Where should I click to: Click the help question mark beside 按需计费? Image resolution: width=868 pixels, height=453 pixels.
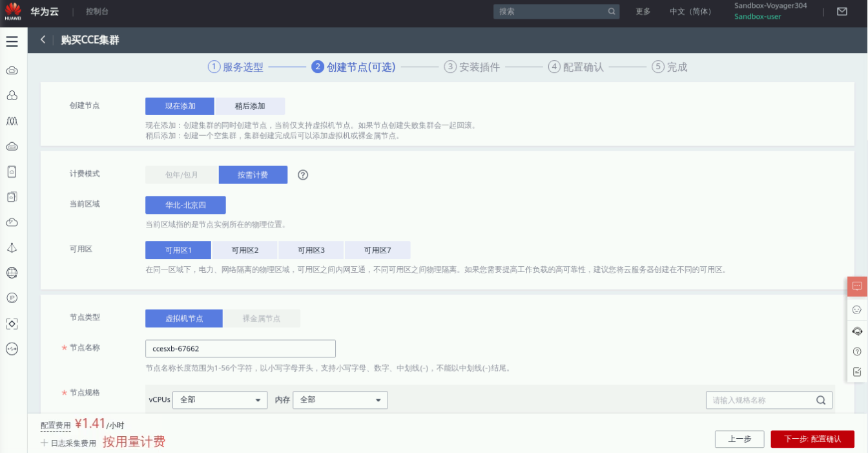(x=303, y=175)
